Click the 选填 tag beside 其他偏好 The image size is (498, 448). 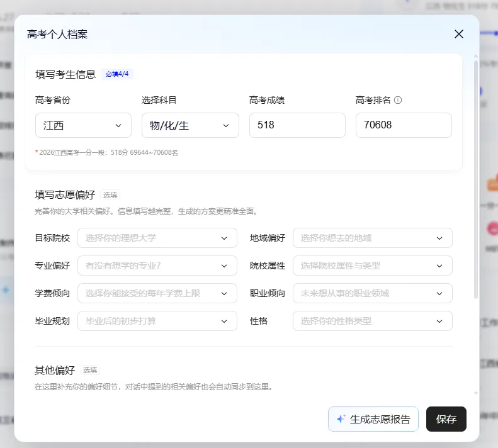(x=90, y=370)
